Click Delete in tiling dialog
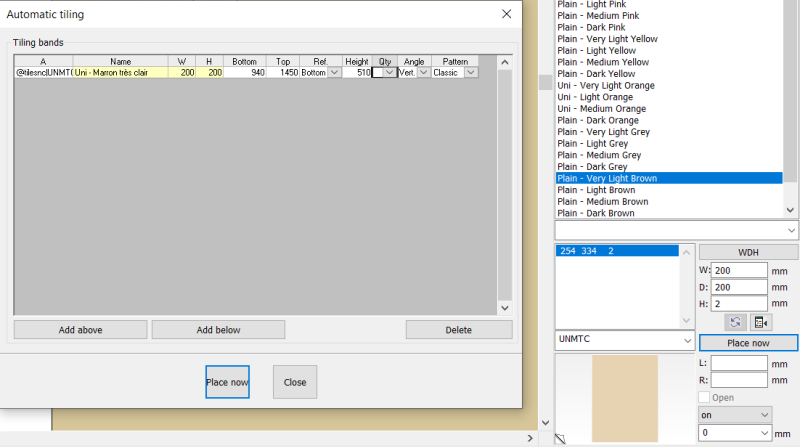 (x=459, y=329)
